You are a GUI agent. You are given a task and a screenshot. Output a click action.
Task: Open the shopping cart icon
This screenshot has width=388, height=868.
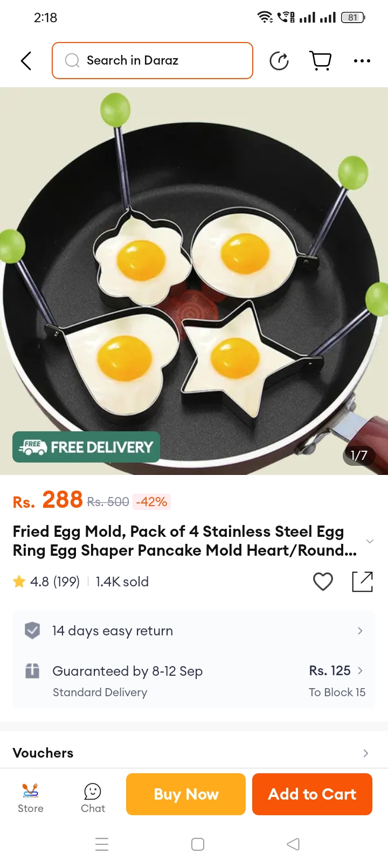pyautogui.click(x=321, y=61)
